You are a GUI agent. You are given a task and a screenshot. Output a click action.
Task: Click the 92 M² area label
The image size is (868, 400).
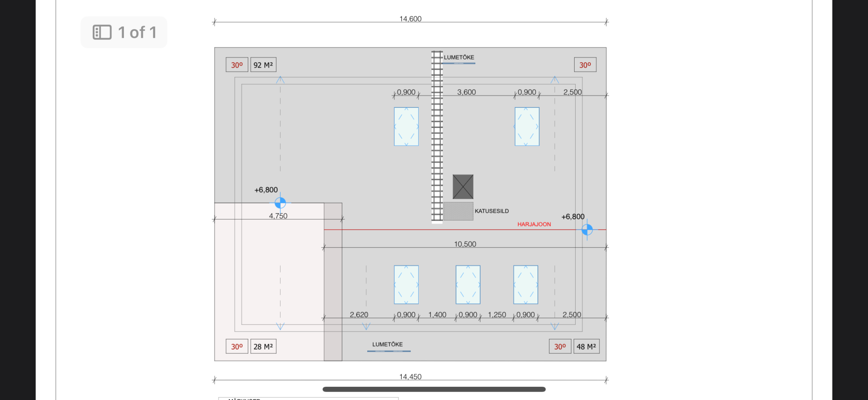click(x=263, y=65)
